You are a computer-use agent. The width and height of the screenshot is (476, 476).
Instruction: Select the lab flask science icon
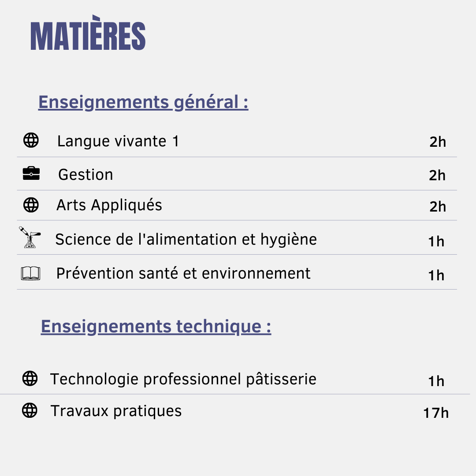(x=30, y=238)
